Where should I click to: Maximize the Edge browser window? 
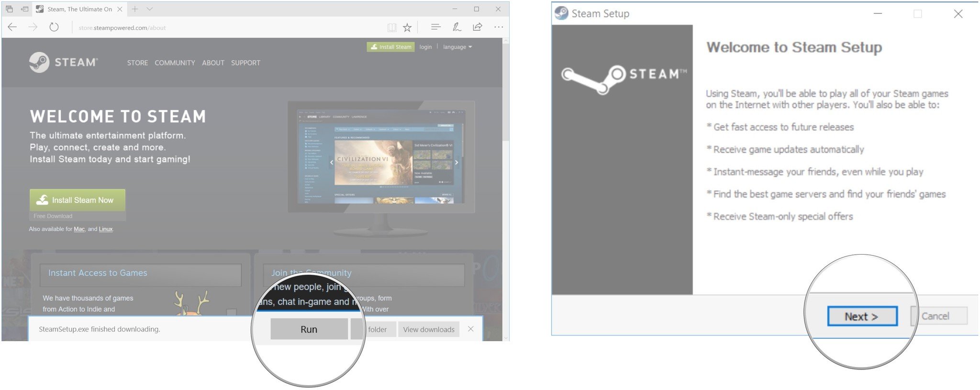(x=477, y=9)
